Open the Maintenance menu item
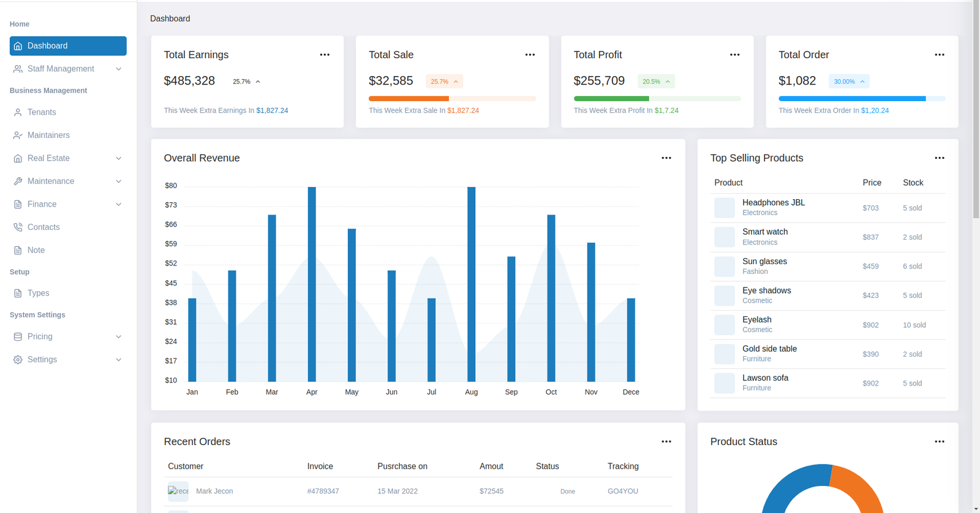Image resolution: width=980 pixels, height=513 pixels. (51, 181)
